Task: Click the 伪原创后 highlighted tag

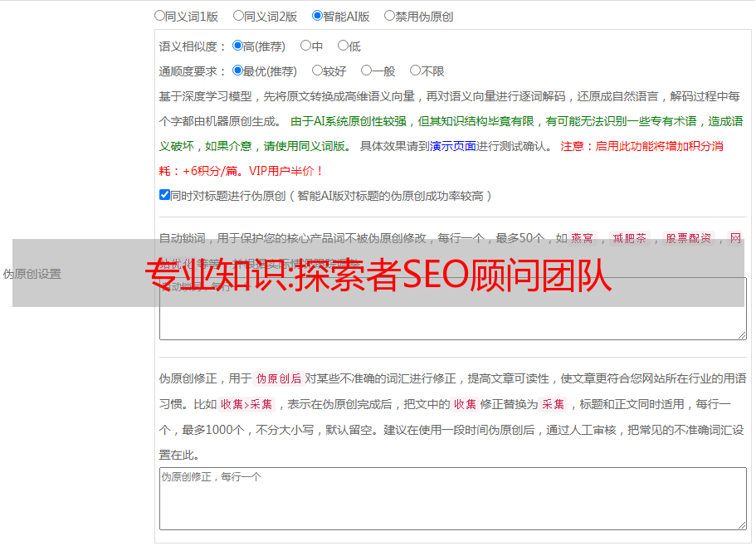Action: click(x=279, y=378)
